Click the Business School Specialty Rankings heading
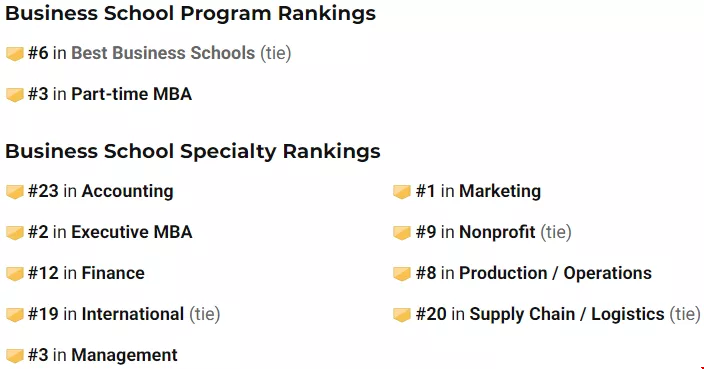704x369 pixels. click(x=193, y=151)
